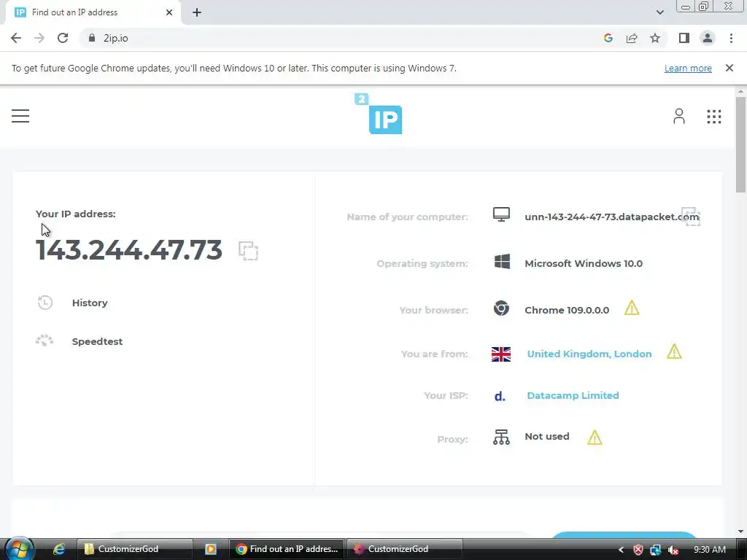
Task: Click the monitor icon beside computer name
Action: 501,214
